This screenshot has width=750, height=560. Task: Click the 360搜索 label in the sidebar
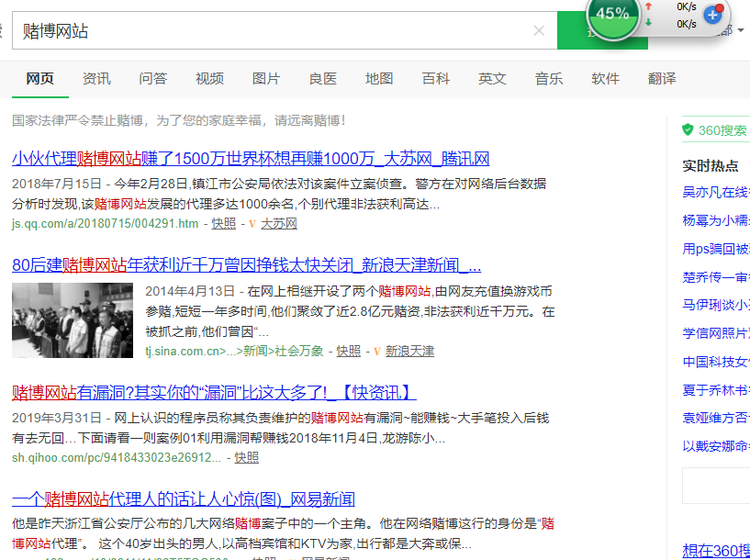point(722,130)
